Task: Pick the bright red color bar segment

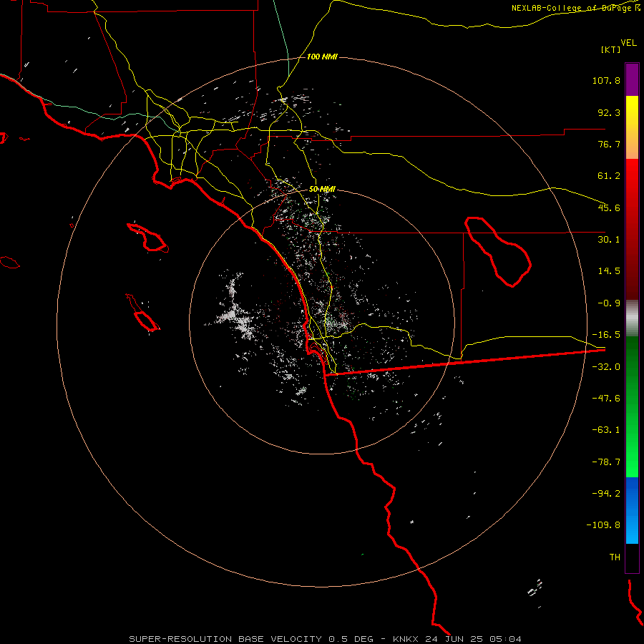Action: pyautogui.click(x=632, y=229)
